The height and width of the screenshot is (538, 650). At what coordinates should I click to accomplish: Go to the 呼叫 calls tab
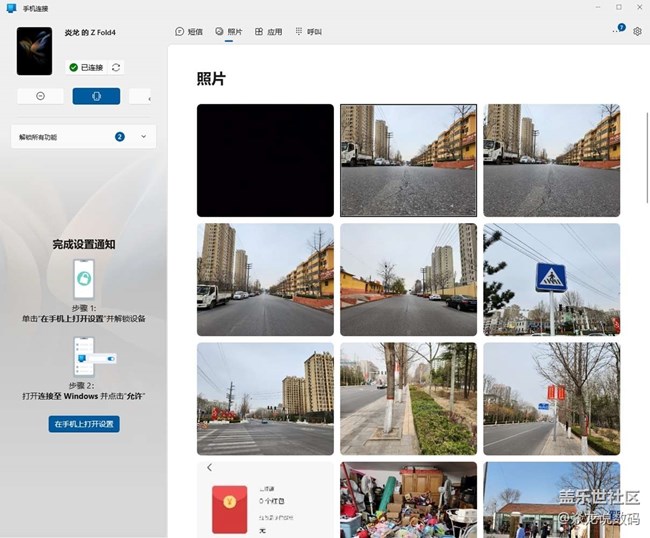(x=308, y=32)
